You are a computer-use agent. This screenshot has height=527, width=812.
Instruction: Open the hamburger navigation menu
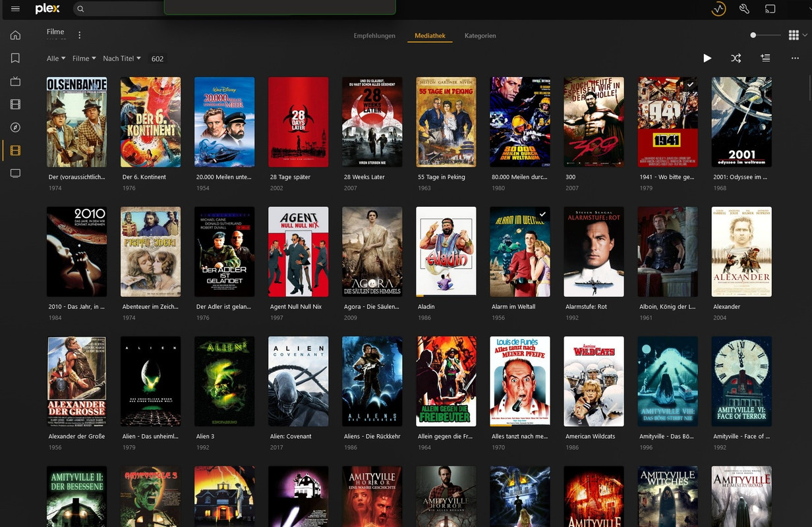(x=15, y=9)
